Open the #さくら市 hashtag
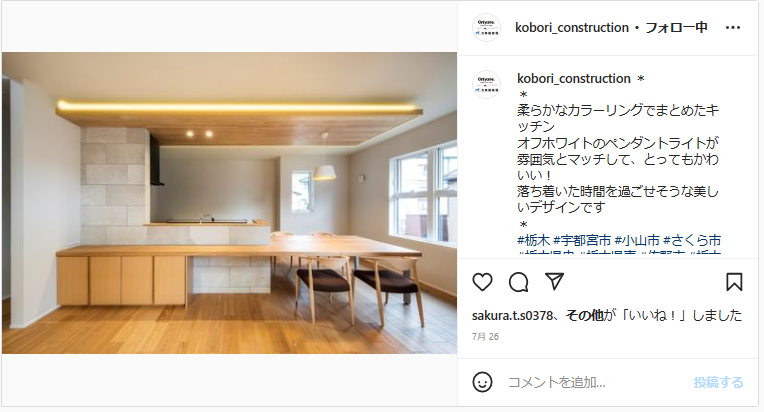Viewport: 764px width, 412px height. (x=692, y=240)
